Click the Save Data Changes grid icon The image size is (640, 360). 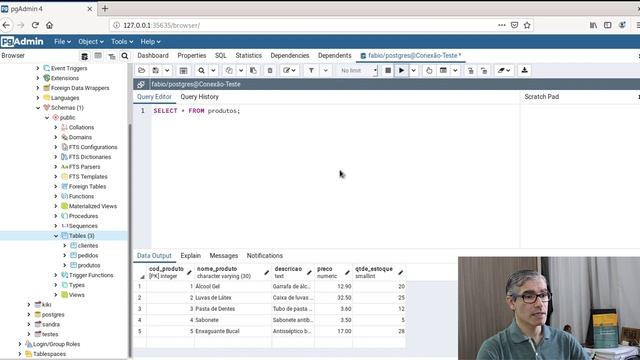183,70
